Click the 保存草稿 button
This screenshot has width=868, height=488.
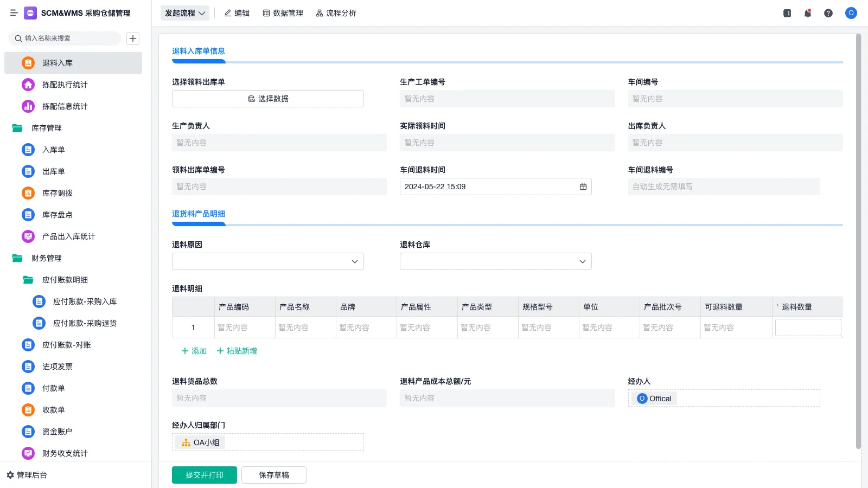274,475
